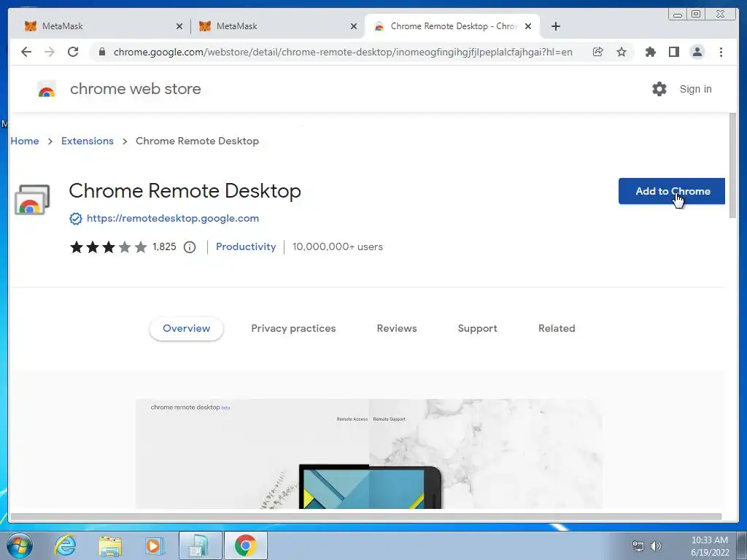
Task: Click the verified publisher badge icon
Action: (76, 219)
